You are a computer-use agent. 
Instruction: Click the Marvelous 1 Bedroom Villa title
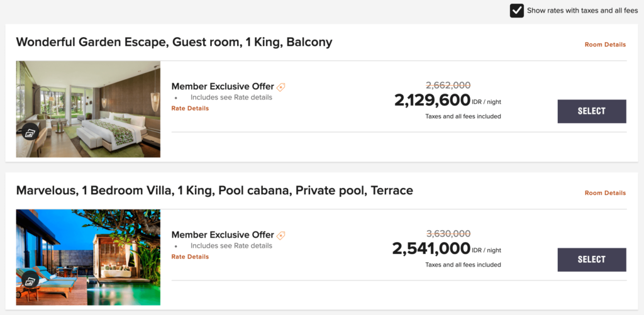214,191
